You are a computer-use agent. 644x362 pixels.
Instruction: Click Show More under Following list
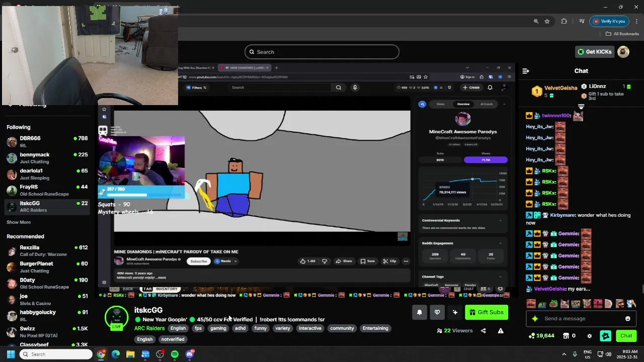coord(19,222)
